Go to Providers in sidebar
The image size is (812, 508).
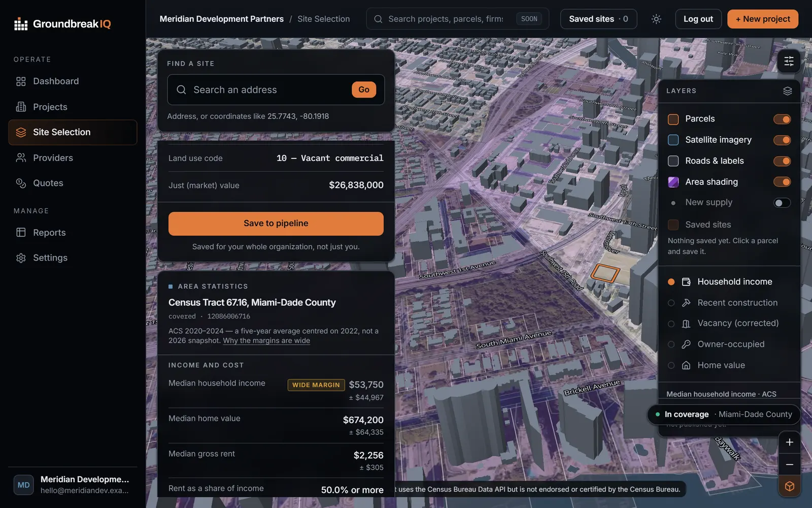[x=73, y=158]
